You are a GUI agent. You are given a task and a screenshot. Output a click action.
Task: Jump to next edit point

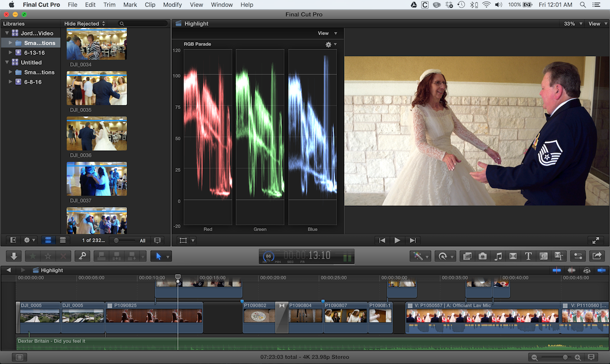tap(413, 240)
